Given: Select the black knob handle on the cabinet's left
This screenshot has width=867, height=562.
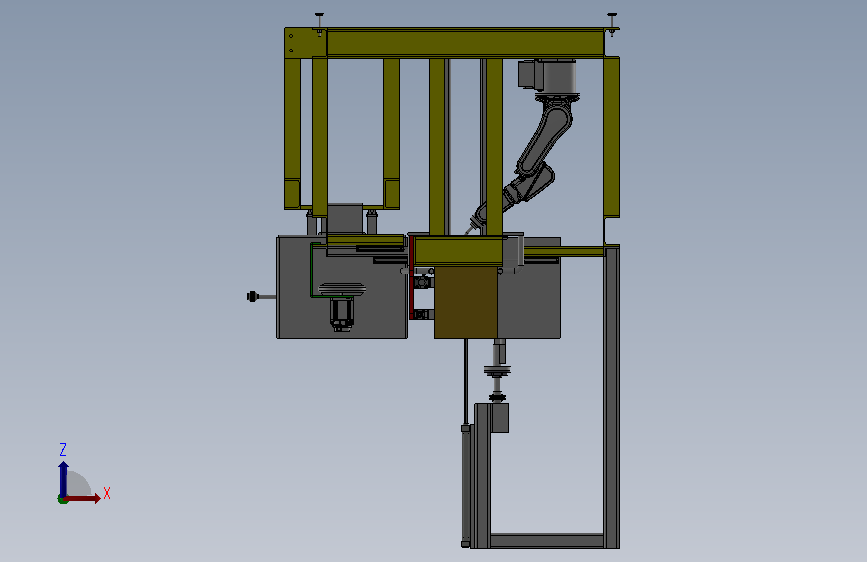Looking at the screenshot, I should pyautogui.click(x=252, y=296).
